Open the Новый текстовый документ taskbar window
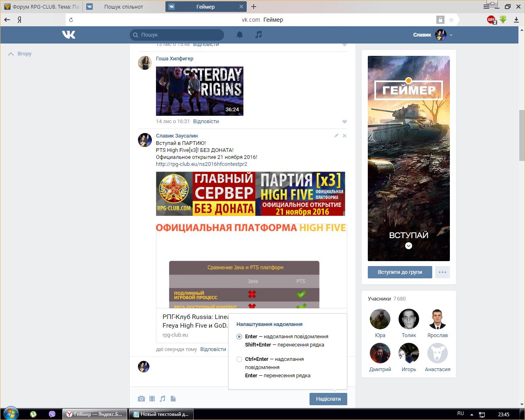The width and height of the screenshot is (525, 420). [x=161, y=414]
